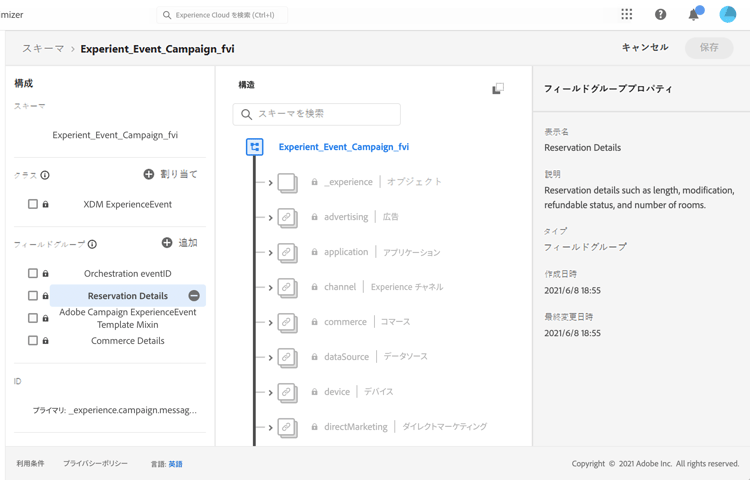Click the class info circle icon
Screen dimensions: 750x480
(x=45, y=175)
